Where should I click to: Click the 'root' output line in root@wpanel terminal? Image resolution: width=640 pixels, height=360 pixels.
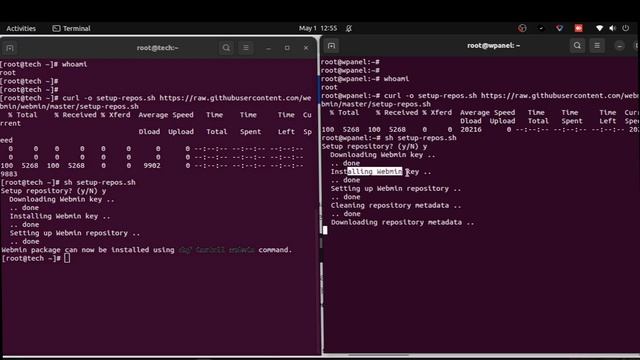tap(329, 87)
